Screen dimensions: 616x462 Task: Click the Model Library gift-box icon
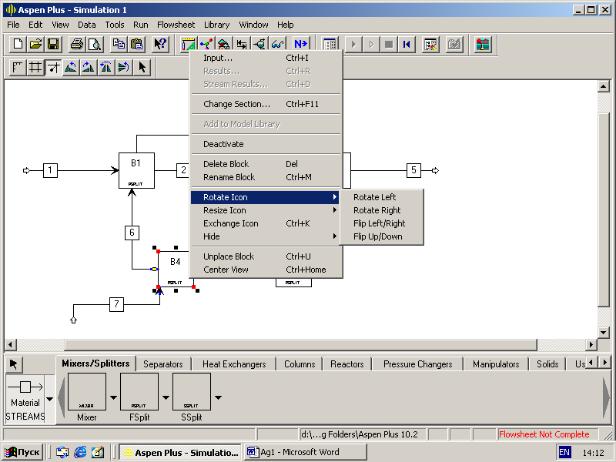click(x=483, y=44)
